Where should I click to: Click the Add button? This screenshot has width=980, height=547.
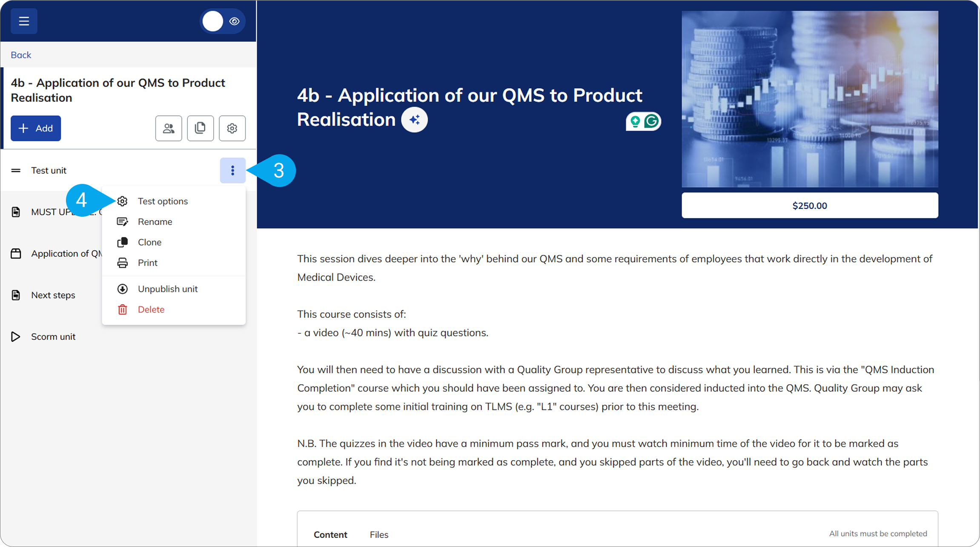pyautogui.click(x=36, y=128)
